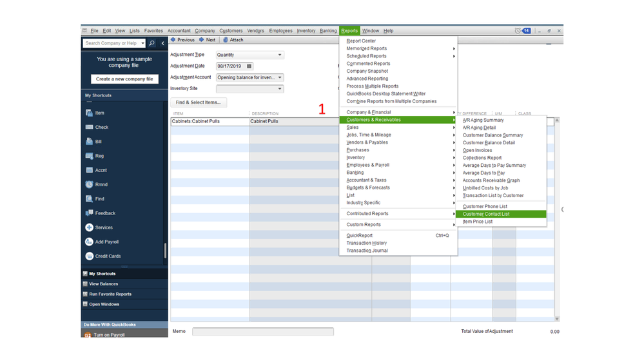Click Create a new company file button
The image size is (644, 362).
pos(124,79)
